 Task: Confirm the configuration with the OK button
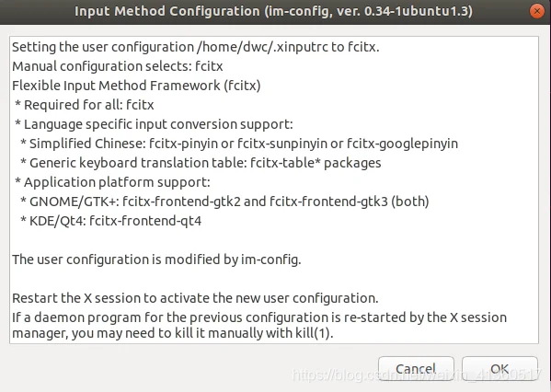pos(499,368)
